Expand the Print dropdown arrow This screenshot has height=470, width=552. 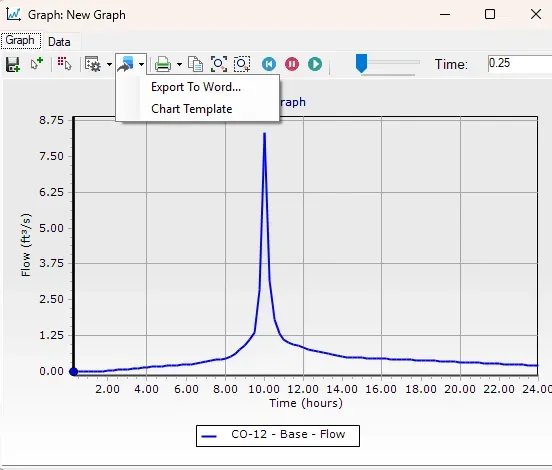point(179,64)
